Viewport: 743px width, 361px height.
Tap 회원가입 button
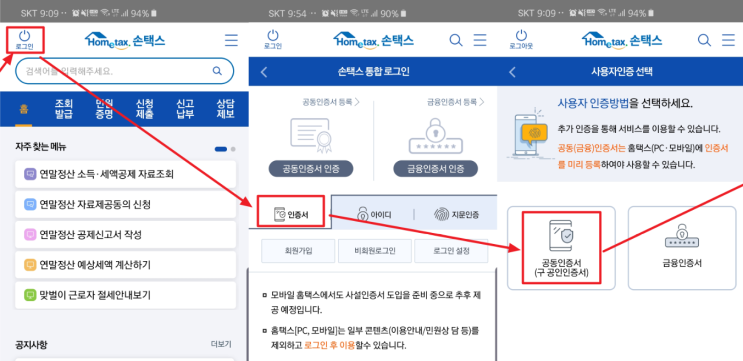[x=298, y=251]
